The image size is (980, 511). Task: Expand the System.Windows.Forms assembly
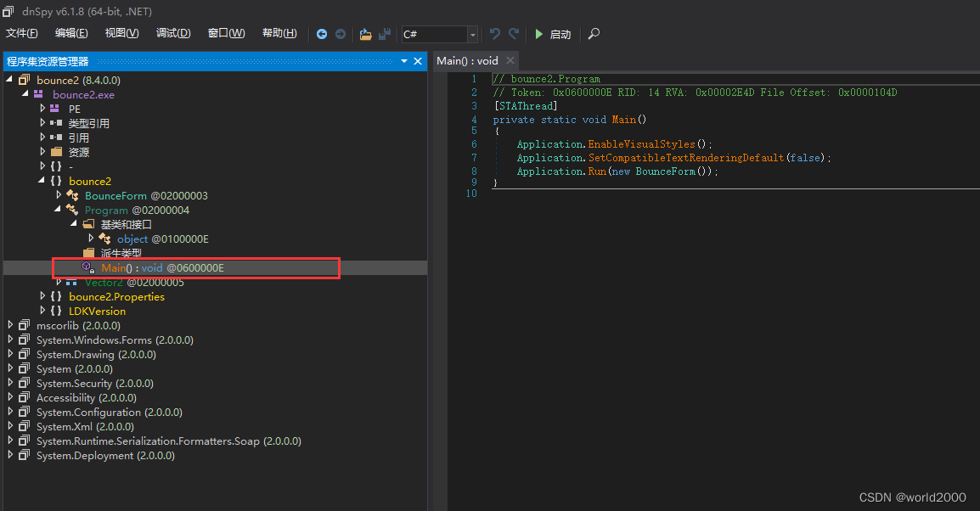tap(9, 340)
